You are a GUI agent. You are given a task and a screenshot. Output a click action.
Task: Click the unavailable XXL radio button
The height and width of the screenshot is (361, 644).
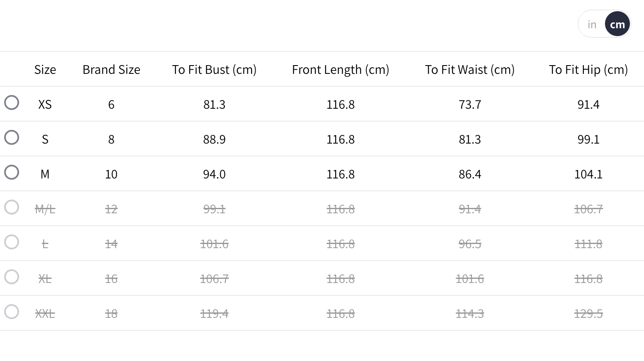(12, 312)
